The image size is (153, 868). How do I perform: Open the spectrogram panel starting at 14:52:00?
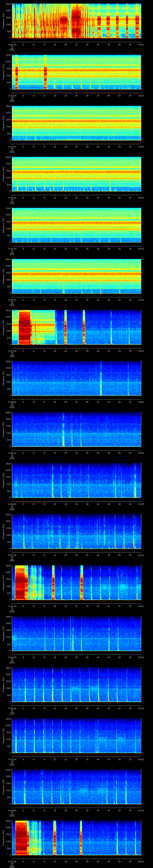click(76, 583)
